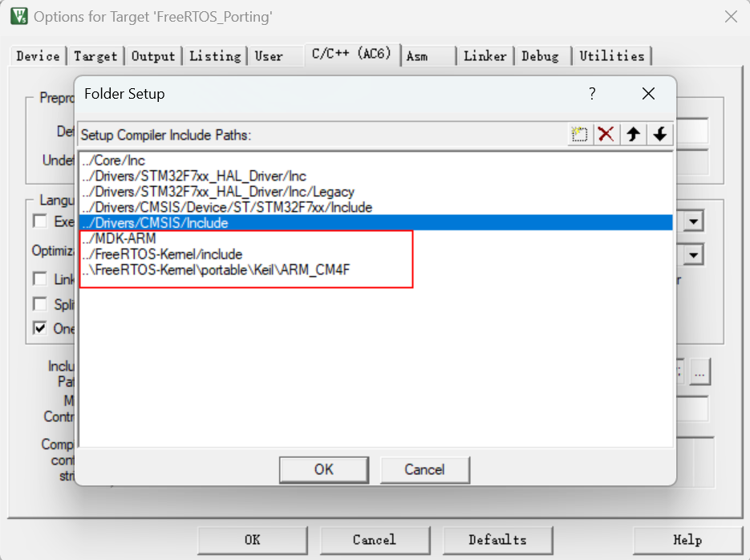
Task: Click Cancel in Folder Setup dialog
Action: (424, 469)
